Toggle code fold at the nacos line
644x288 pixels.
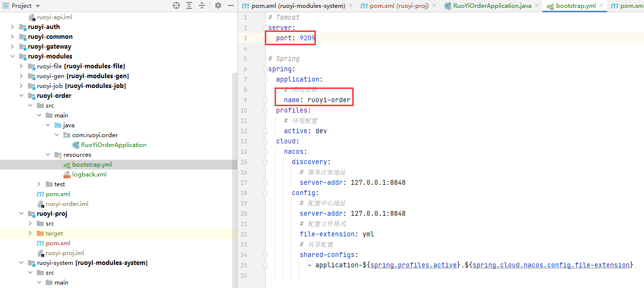(x=265, y=152)
